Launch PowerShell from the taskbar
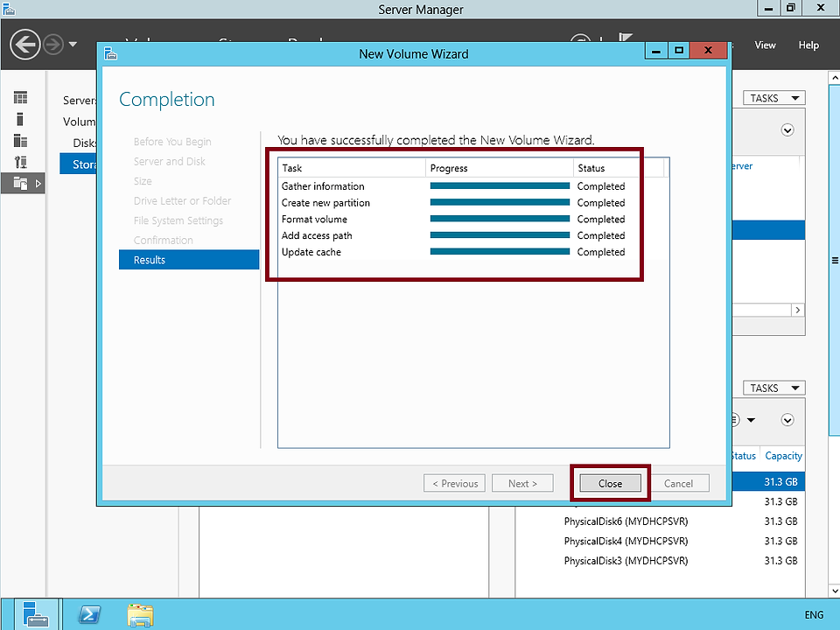Screen dimensions: 840x630 tap(89, 614)
